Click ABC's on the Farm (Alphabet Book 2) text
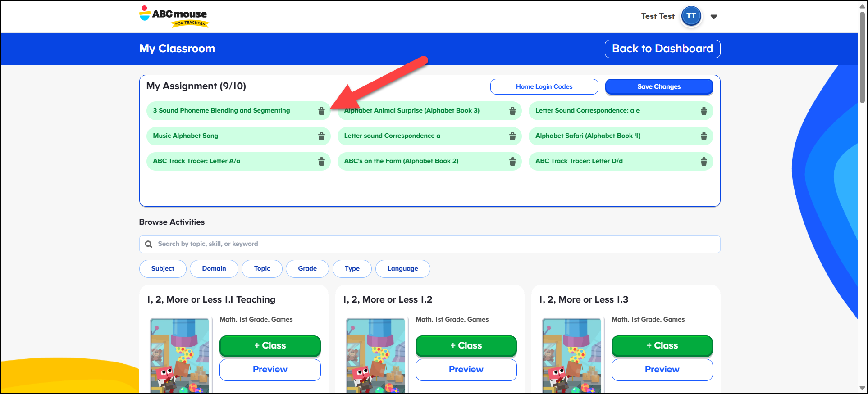This screenshot has width=868, height=394. click(401, 161)
